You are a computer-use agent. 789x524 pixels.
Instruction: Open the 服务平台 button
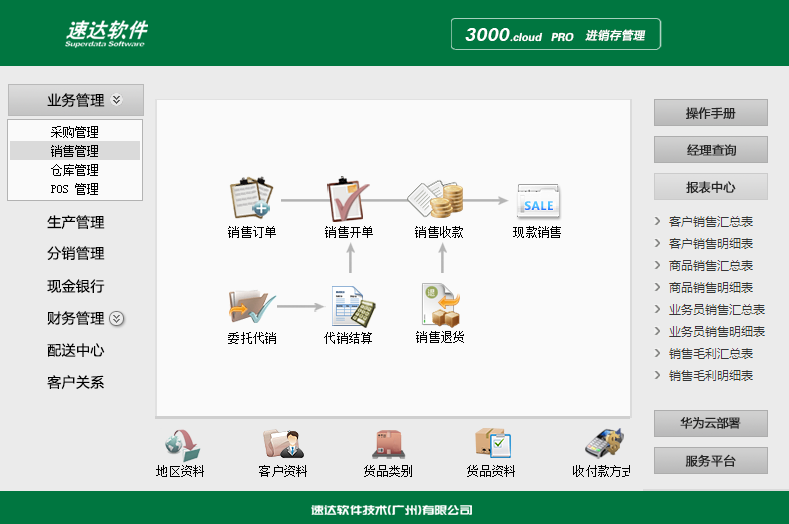point(711,461)
